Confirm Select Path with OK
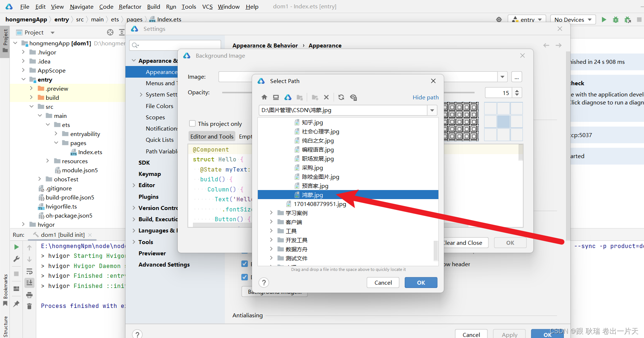The height and width of the screenshot is (338, 644). [421, 283]
